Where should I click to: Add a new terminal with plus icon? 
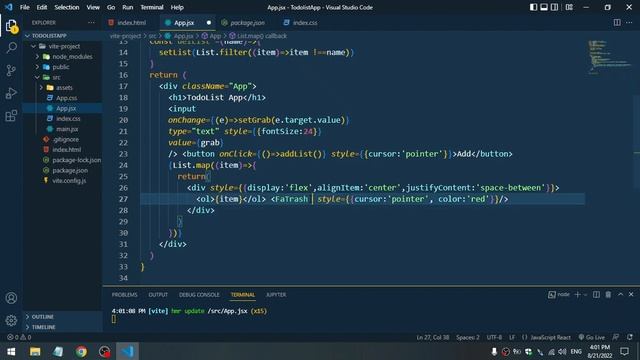coord(577,295)
